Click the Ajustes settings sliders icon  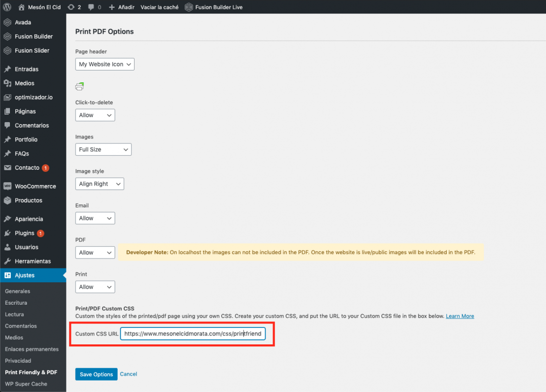pyautogui.click(x=7, y=275)
